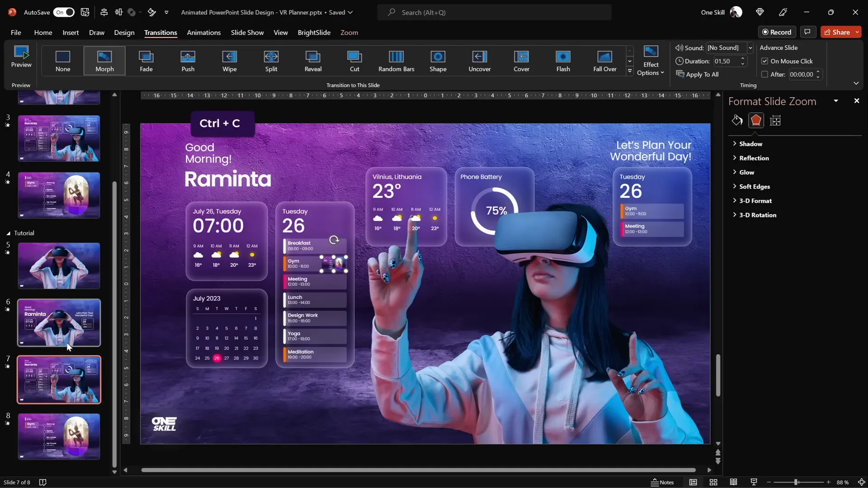Click the Share button

point(837,32)
